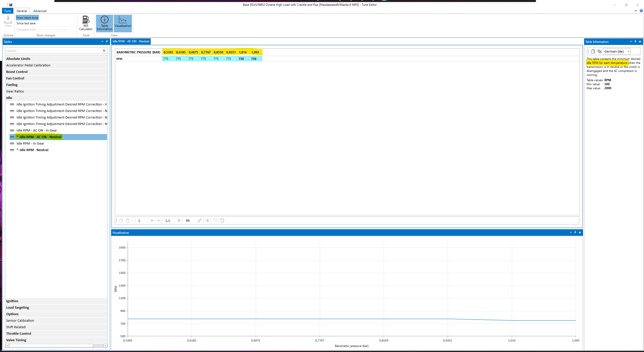Click the 1,014 barometric pressure header cell
644x352 pixels.
(x=243, y=52)
